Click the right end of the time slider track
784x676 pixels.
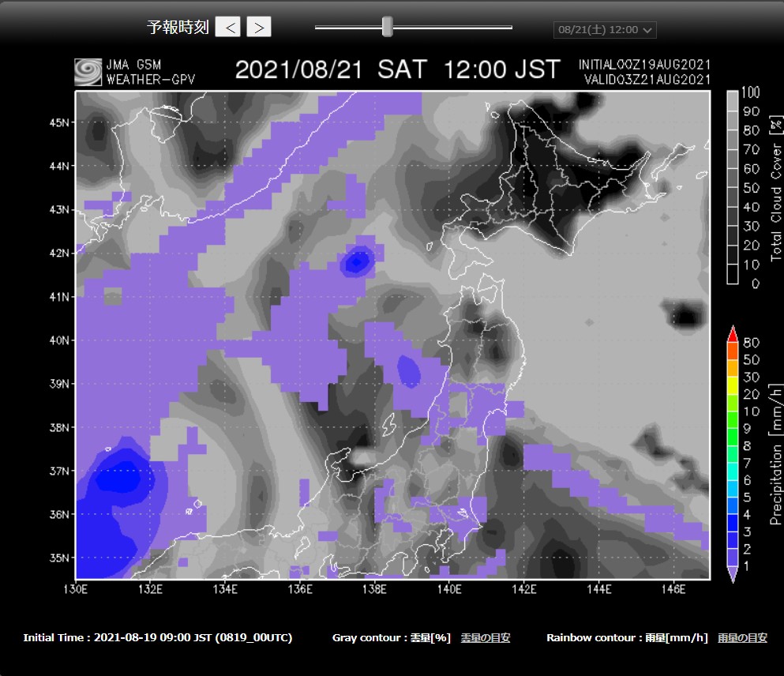click(x=509, y=28)
